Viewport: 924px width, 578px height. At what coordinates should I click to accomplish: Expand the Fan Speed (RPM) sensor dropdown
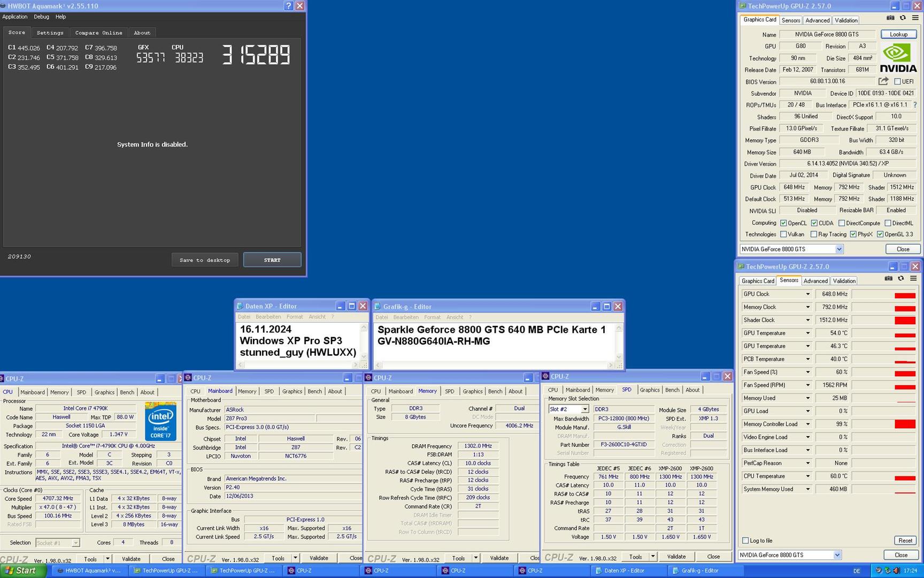coord(807,385)
